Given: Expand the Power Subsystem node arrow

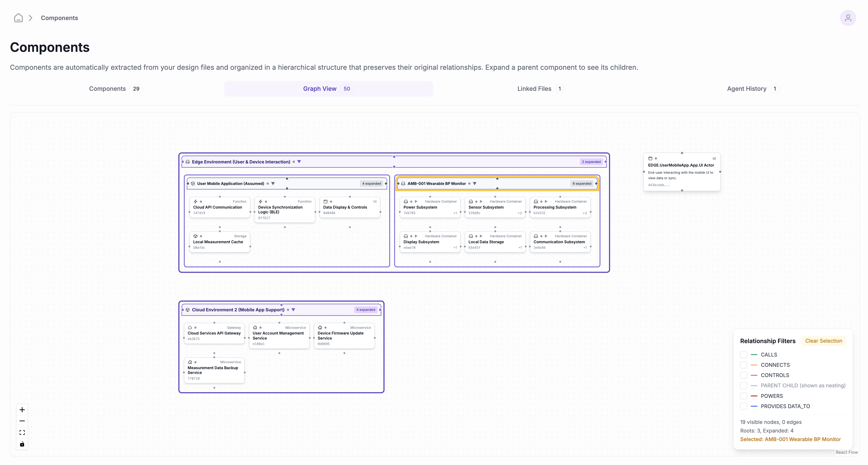Looking at the screenshot, I should click(416, 202).
